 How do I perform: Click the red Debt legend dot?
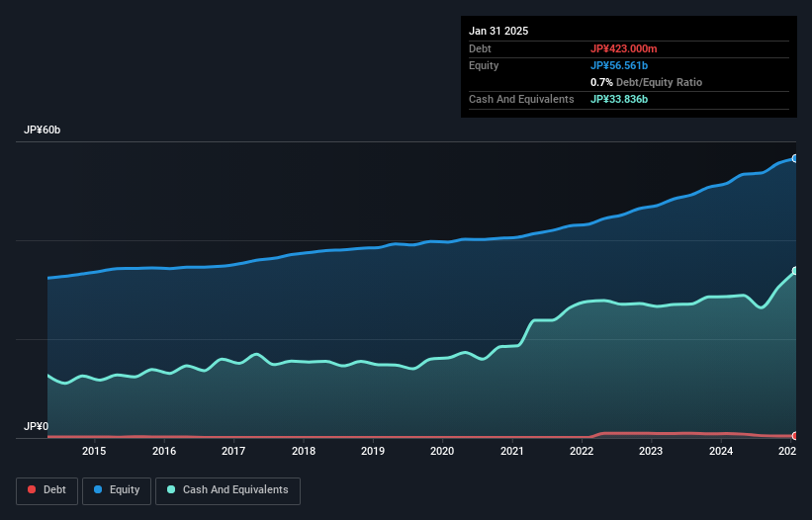coord(32,489)
